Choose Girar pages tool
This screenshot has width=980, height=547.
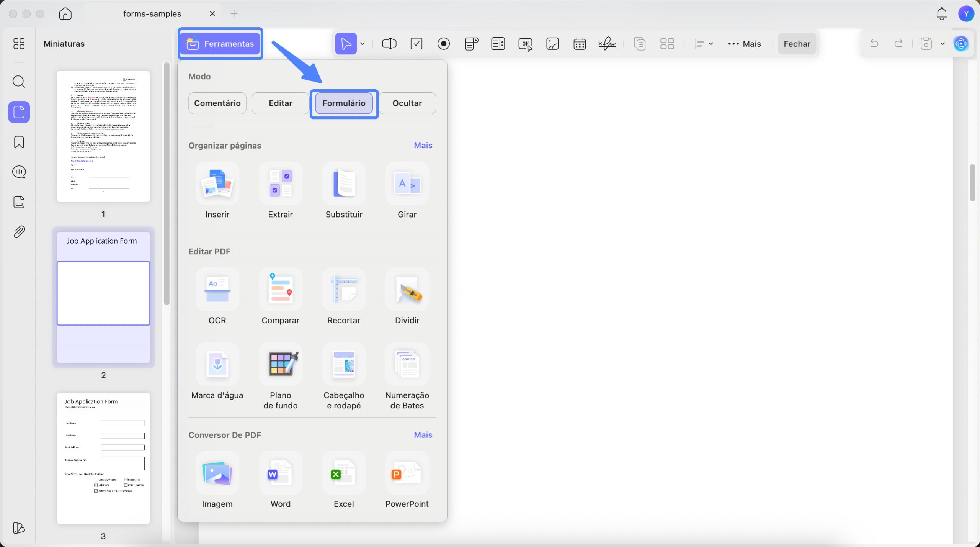tap(407, 190)
